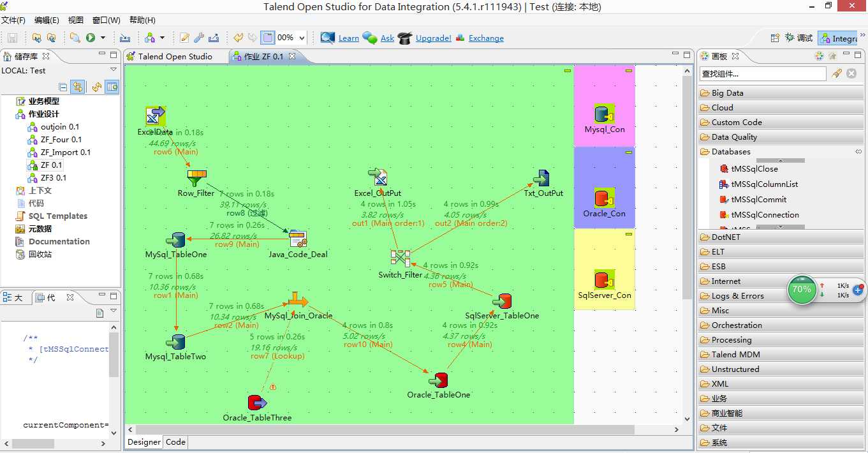Collapse all repository tree nodes
The height and width of the screenshot is (453, 868).
tap(63, 87)
